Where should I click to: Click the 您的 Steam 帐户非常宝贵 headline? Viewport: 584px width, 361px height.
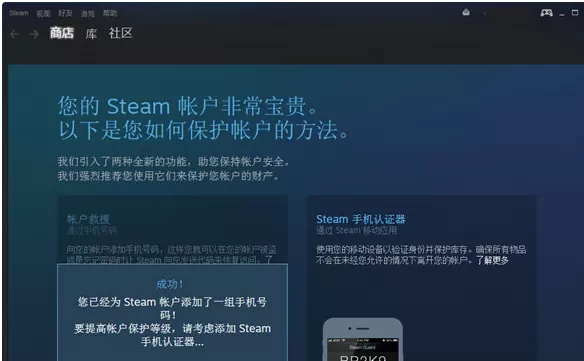coord(188,106)
